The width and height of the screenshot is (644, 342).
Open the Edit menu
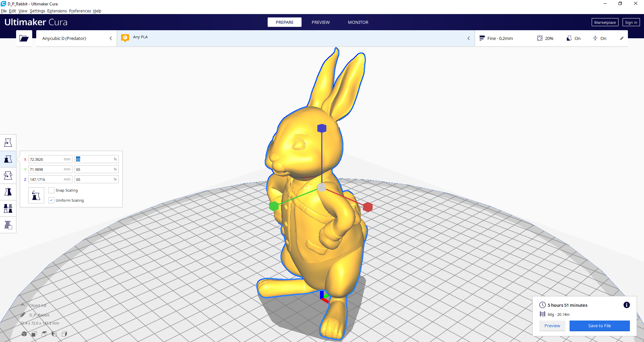click(12, 11)
